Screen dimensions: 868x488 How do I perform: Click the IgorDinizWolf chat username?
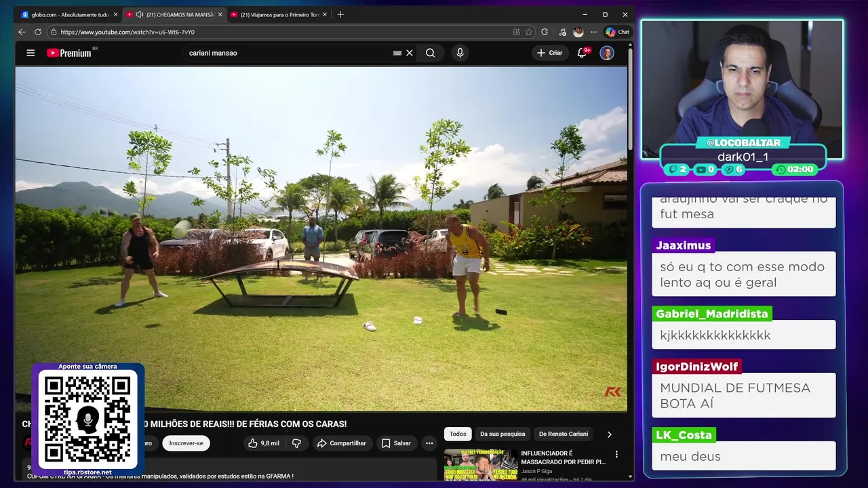[697, 367]
